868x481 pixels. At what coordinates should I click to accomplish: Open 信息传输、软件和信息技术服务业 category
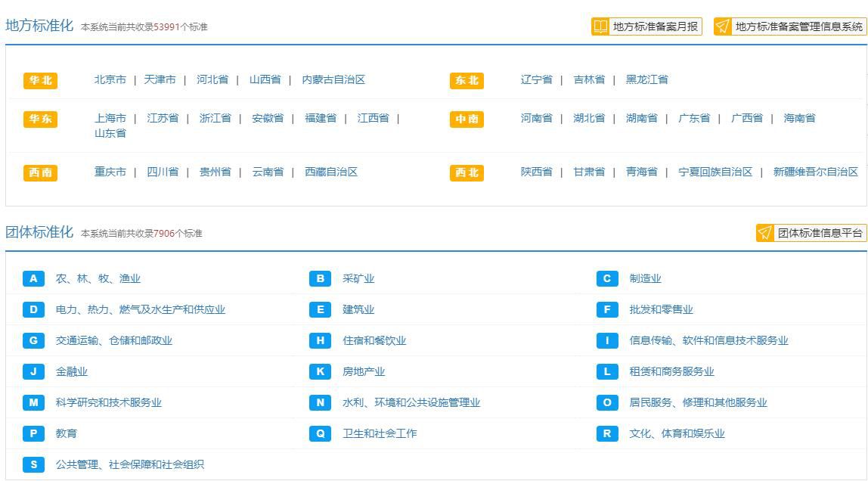pos(708,340)
